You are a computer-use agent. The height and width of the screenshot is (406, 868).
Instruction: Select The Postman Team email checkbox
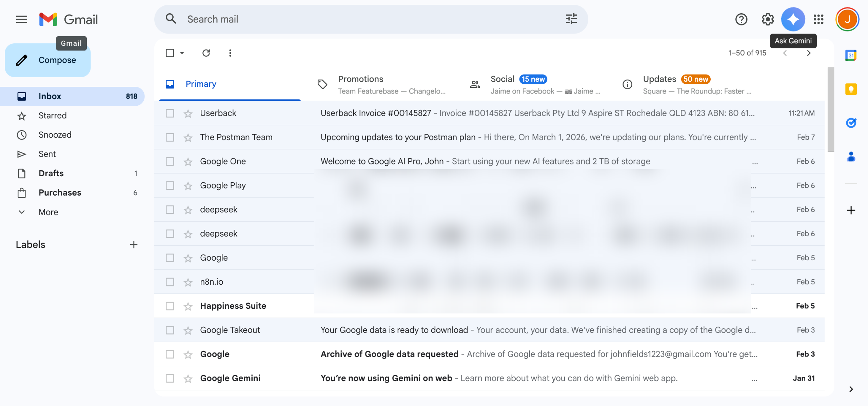pyautogui.click(x=170, y=137)
